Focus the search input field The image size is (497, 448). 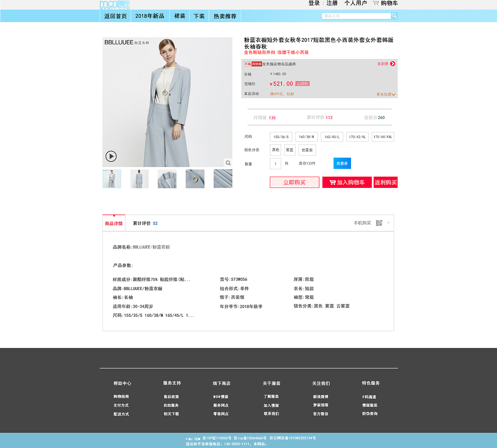coord(356,16)
